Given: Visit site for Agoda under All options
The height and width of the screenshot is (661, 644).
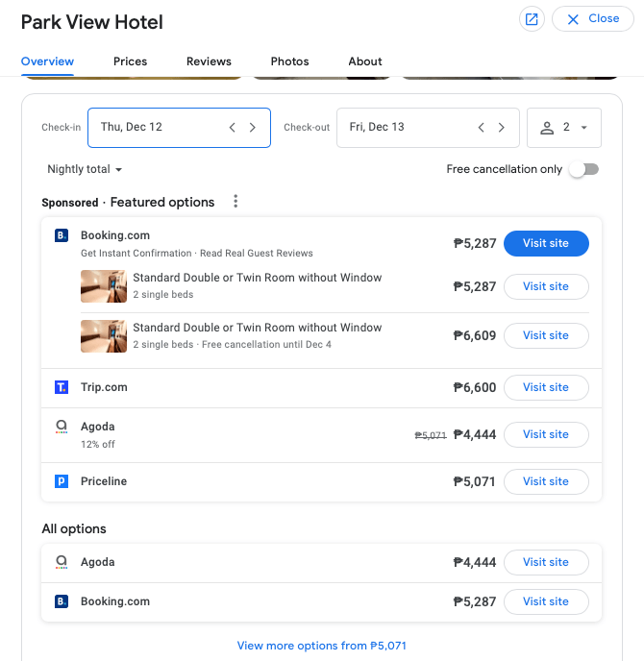Looking at the screenshot, I should (x=546, y=562).
